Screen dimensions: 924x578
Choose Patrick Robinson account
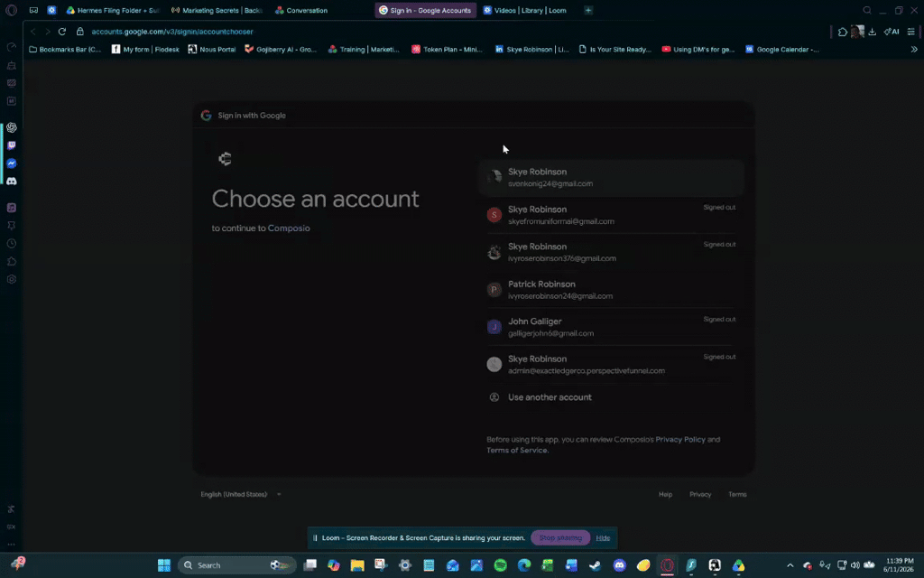611,290
